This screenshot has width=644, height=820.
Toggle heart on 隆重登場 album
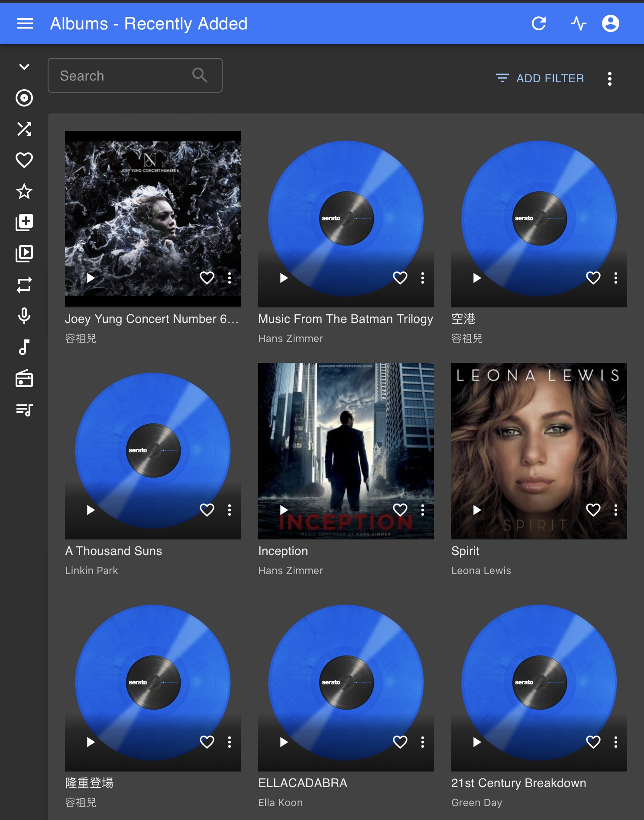tap(207, 742)
